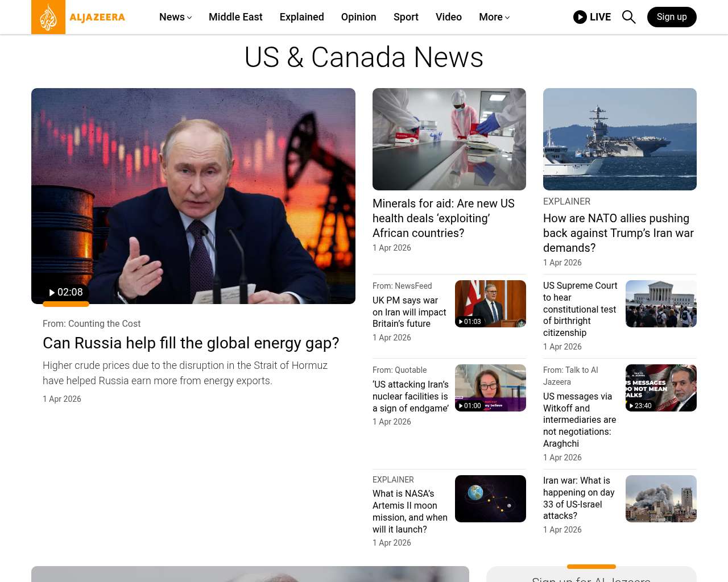Click the LIVE play icon

[580, 17]
